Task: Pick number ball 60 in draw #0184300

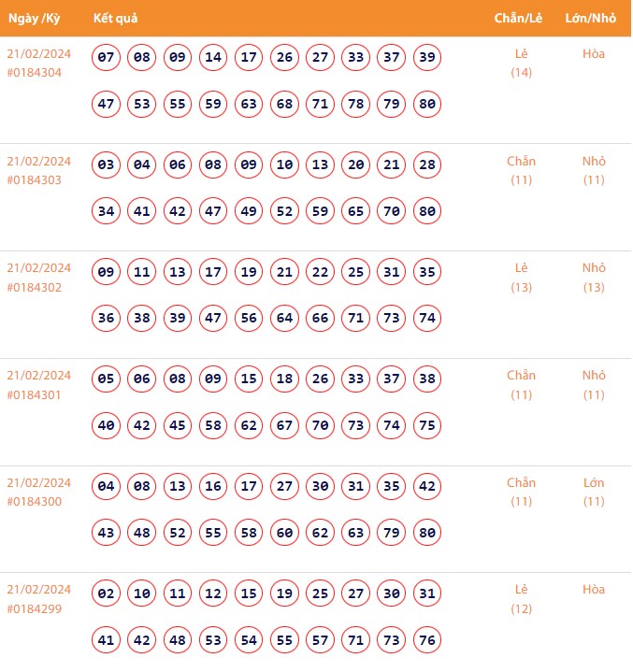Action: tap(285, 533)
